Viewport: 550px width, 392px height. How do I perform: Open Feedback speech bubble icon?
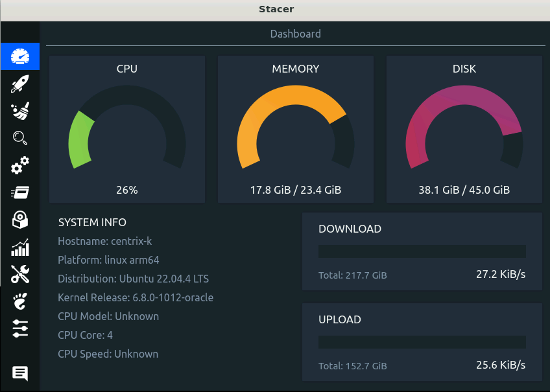click(x=20, y=373)
